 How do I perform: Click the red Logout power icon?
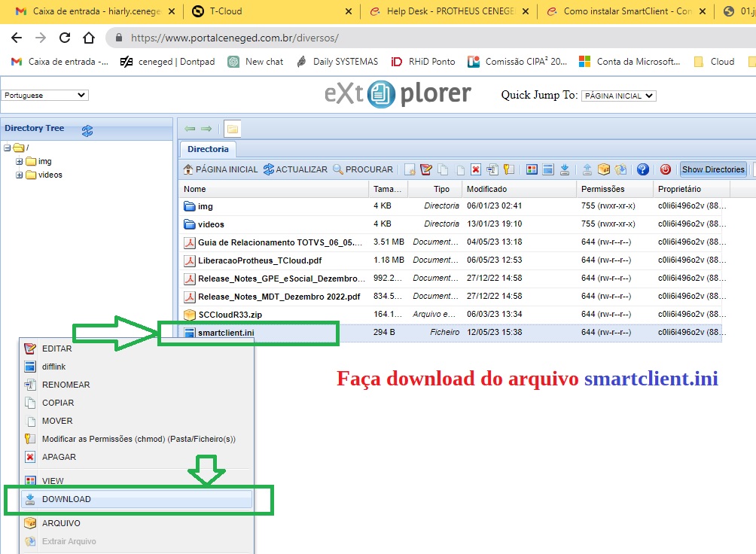(665, 169)
